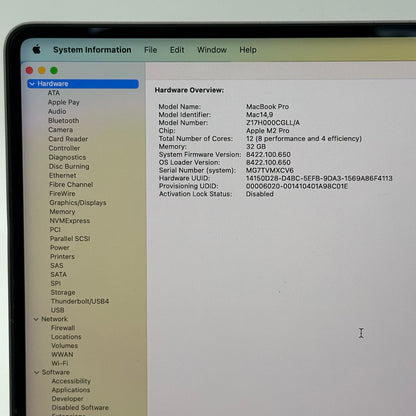Select Hardware in the sidebar
The image size is (416, 416).
83,84
